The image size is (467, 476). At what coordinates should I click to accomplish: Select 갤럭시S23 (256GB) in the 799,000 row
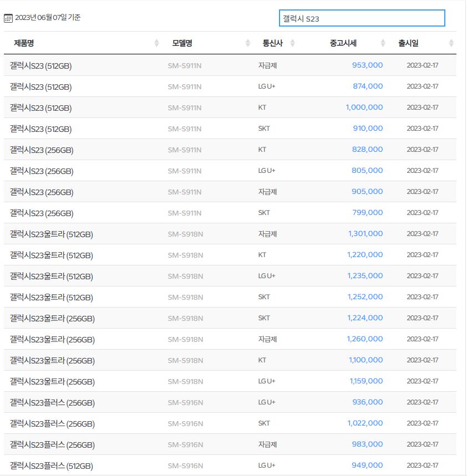coord(42,213)
